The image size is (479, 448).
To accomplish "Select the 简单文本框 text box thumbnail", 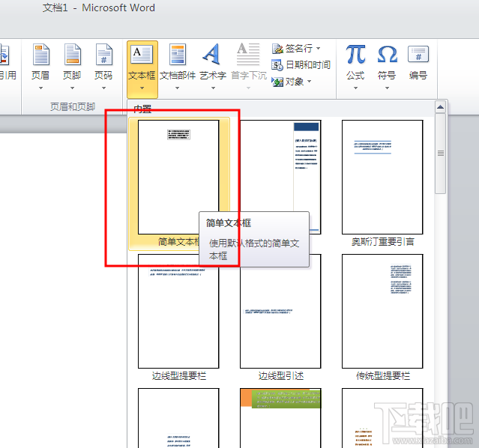I will click(x=178, y=177).
